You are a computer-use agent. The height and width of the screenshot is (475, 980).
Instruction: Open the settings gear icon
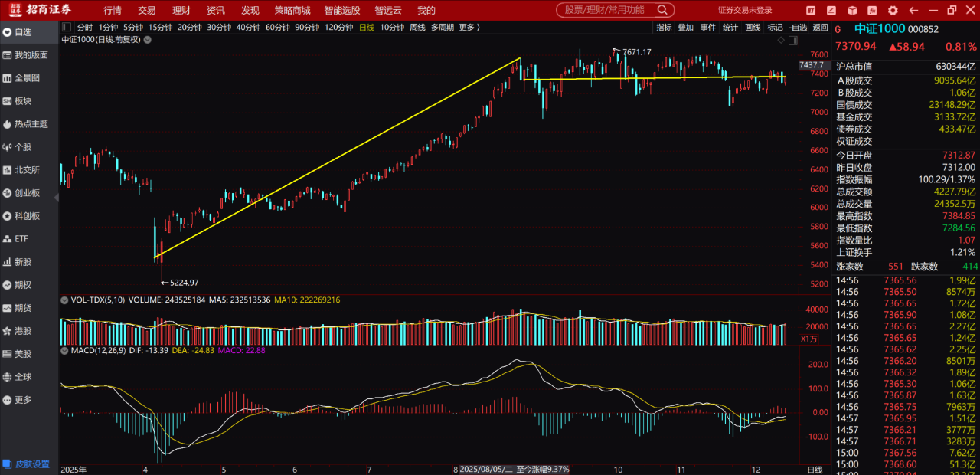892,11
